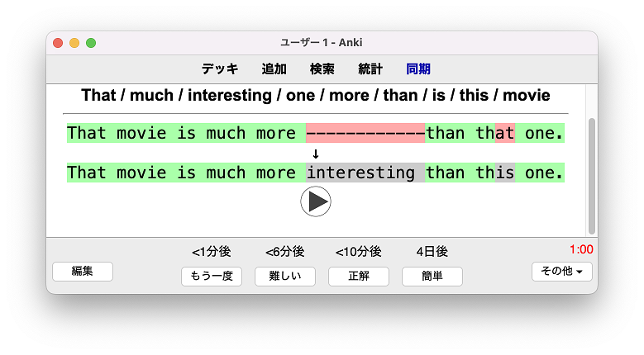Click the 編集 edit button
This screenshot has width=644, height=355.
point(83,272)
